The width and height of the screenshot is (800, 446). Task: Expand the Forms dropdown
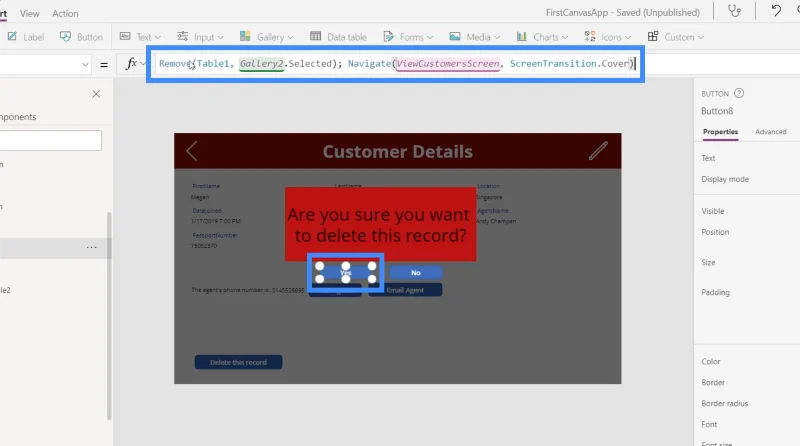pyautogui.click(x=408, y=37)
